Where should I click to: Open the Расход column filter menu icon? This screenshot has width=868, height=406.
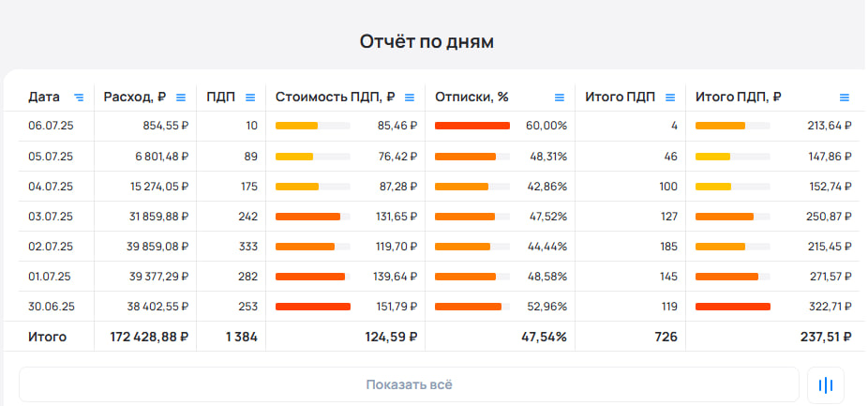[x=181, y=97]
